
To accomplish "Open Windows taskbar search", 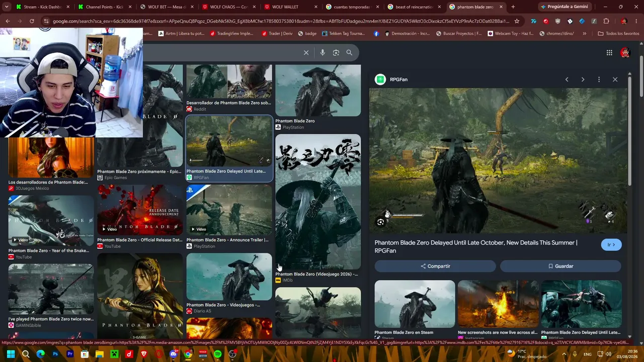I will [x=26, y=354].
